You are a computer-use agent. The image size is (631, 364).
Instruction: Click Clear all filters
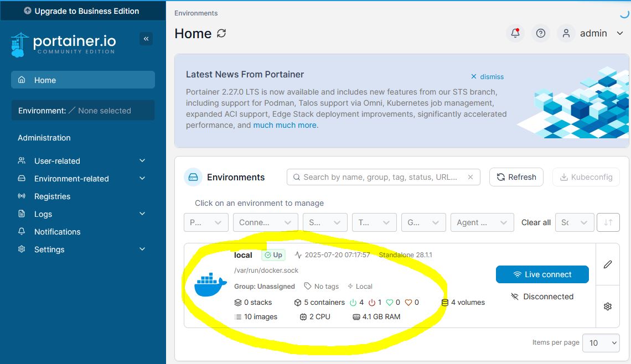tap(536, 222)
